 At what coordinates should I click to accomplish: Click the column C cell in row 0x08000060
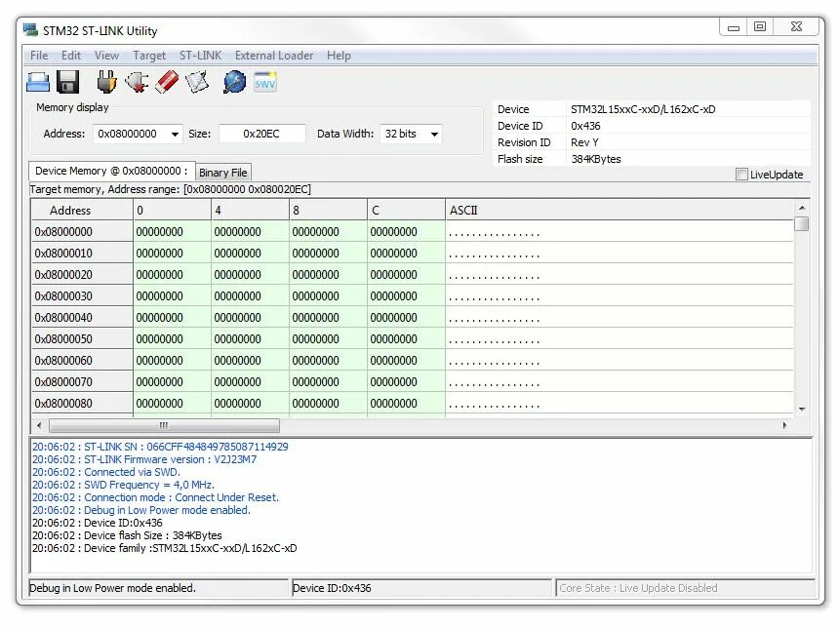pyautogui.click(x=406, y=360)
